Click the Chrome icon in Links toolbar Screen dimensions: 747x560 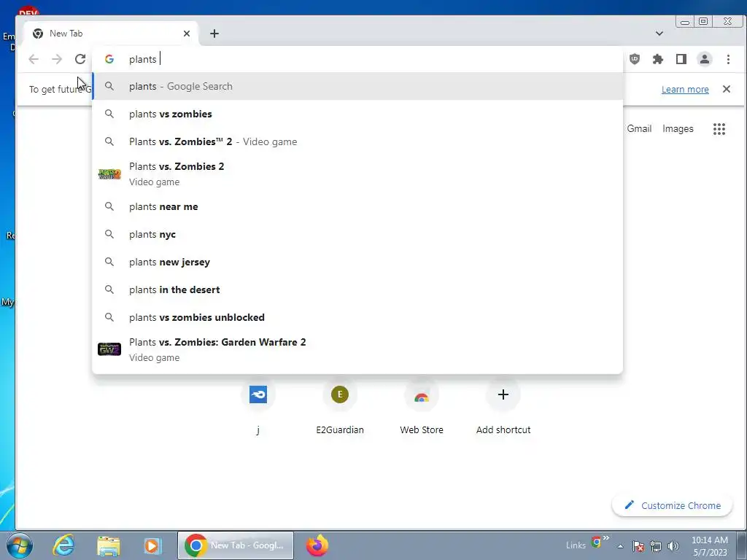pyautogui.click(x=596, y=542)
